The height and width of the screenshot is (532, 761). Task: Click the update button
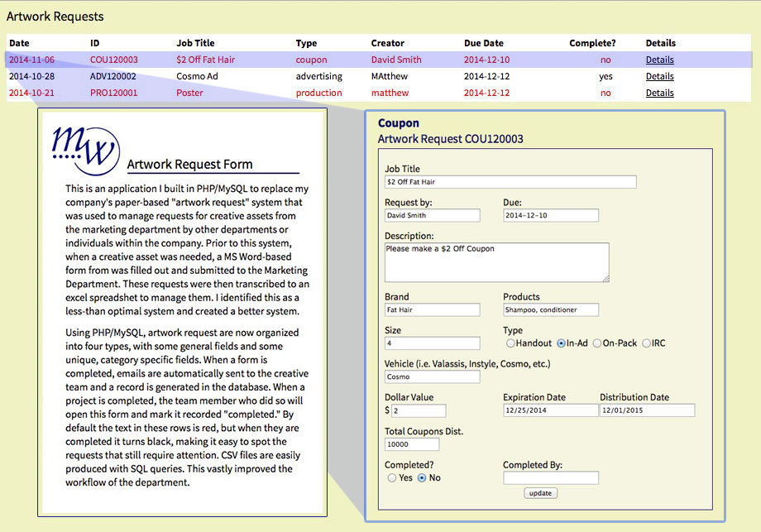[541, 493]
